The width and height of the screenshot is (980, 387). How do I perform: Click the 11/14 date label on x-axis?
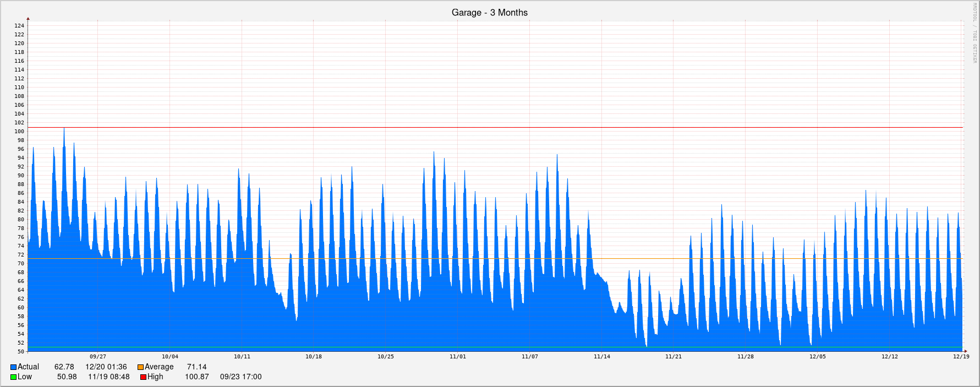tap(601, 357)
